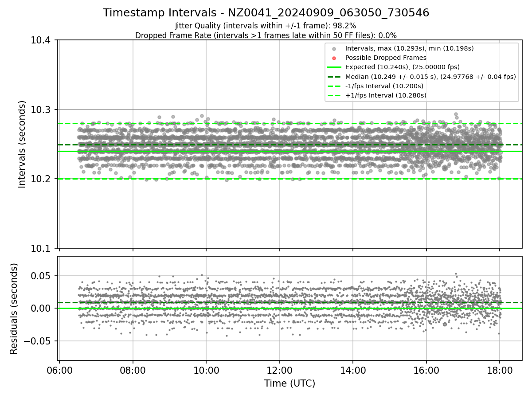532x399 pixels.
Task: Click x-axis tick label '08:00'
Action: point(133,371)
